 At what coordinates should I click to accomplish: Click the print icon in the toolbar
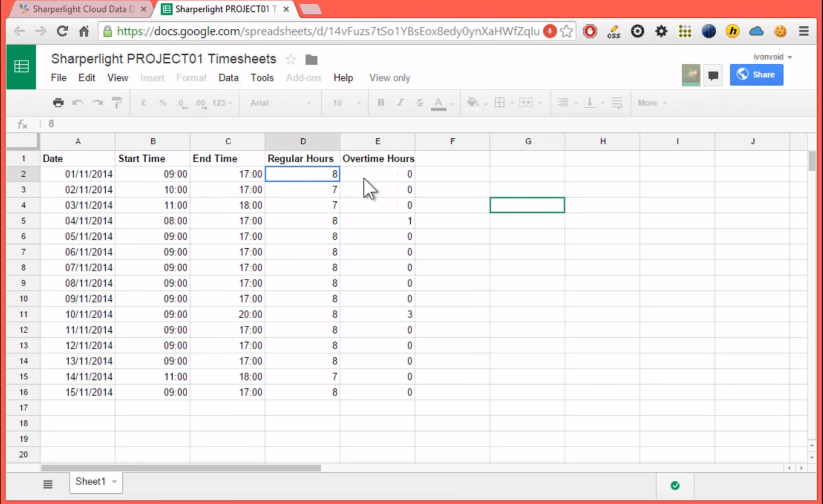[x=58, y=103]
